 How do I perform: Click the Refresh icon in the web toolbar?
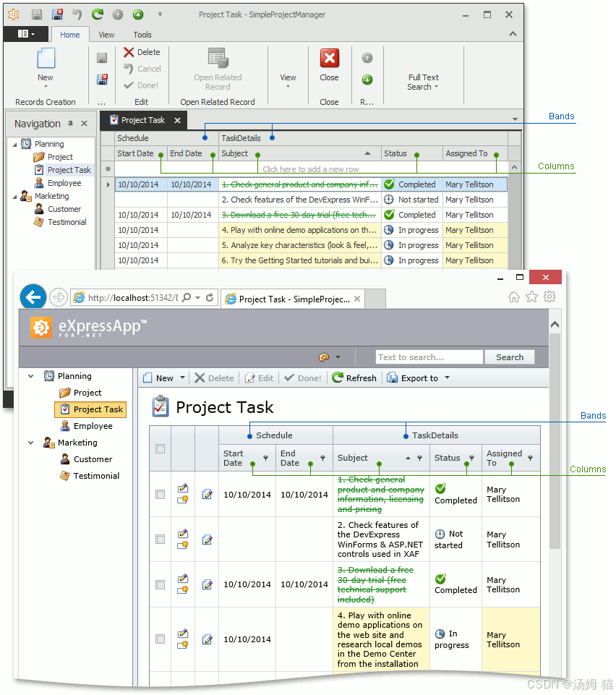click(x=338, y=378)
